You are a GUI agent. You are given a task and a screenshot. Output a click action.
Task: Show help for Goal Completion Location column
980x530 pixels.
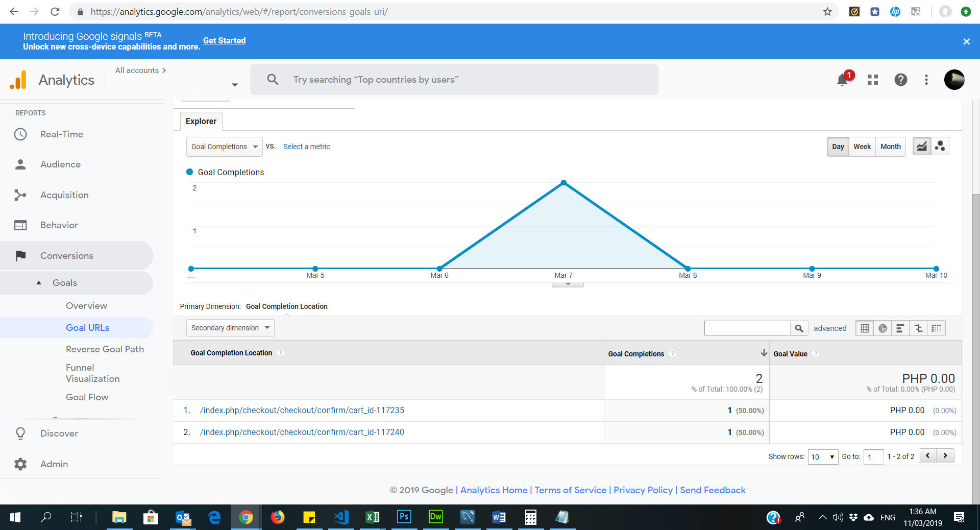[x=280, y=353]
